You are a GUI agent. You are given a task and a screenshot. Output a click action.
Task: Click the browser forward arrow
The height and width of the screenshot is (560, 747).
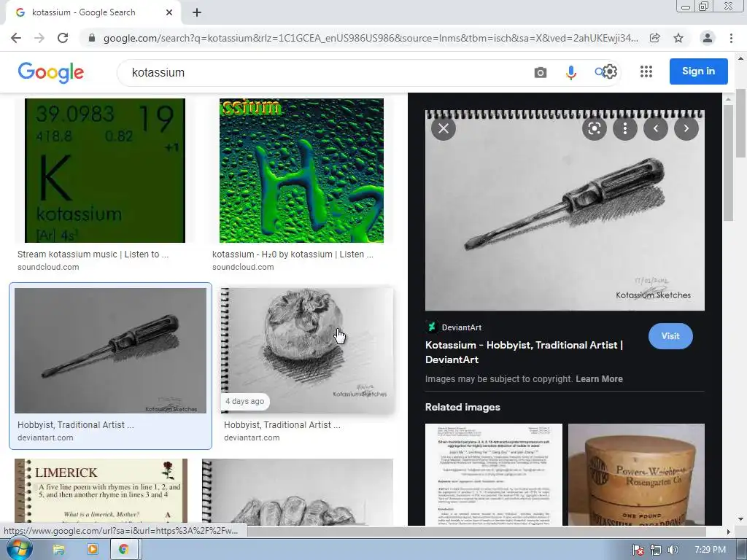pyautogui.click(x=39, y=38)
